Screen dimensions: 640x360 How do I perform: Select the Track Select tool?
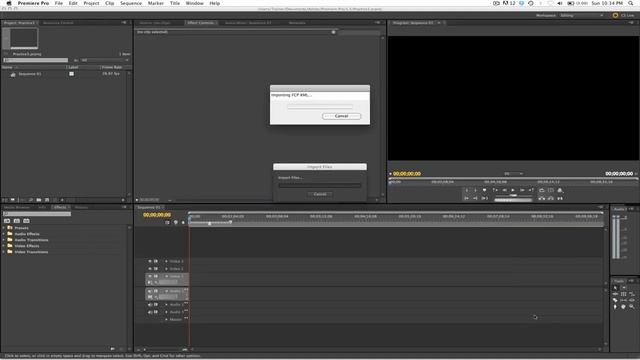click(624, 287)
